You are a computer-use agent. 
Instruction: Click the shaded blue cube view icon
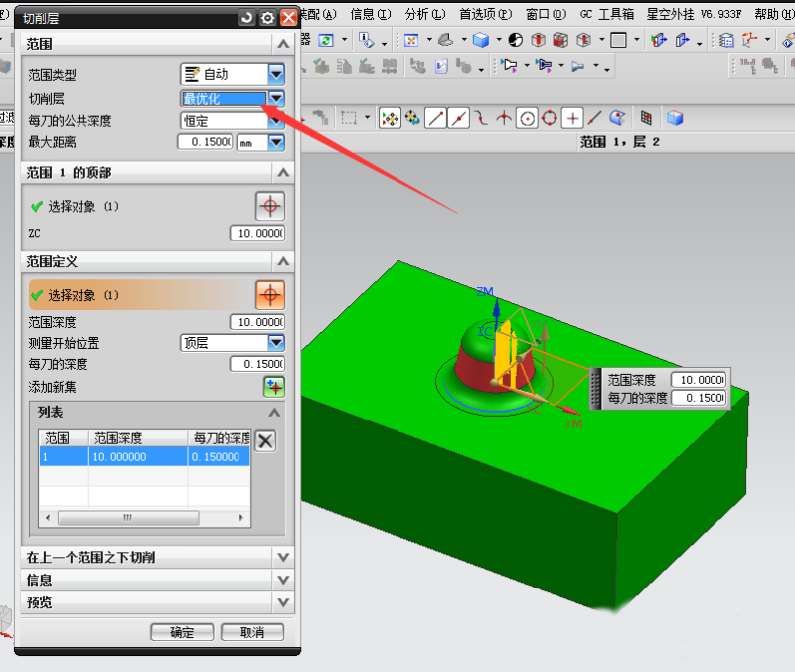point(675,118)
